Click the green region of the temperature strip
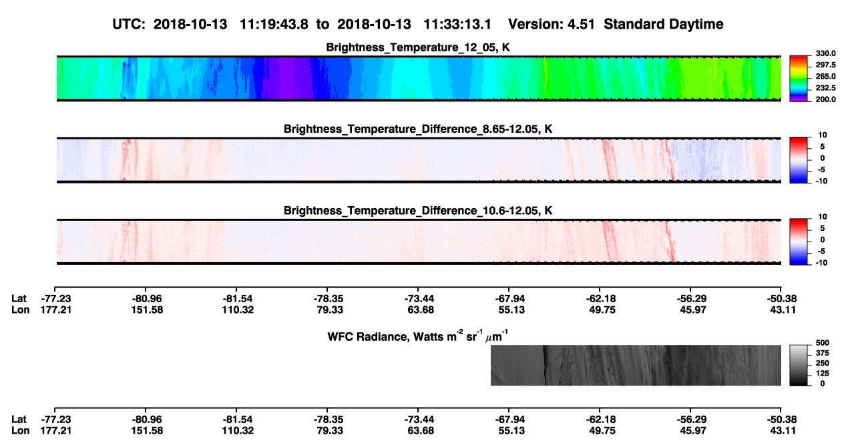Viewport: 868px width, 445px height. (x=601, y=78)
